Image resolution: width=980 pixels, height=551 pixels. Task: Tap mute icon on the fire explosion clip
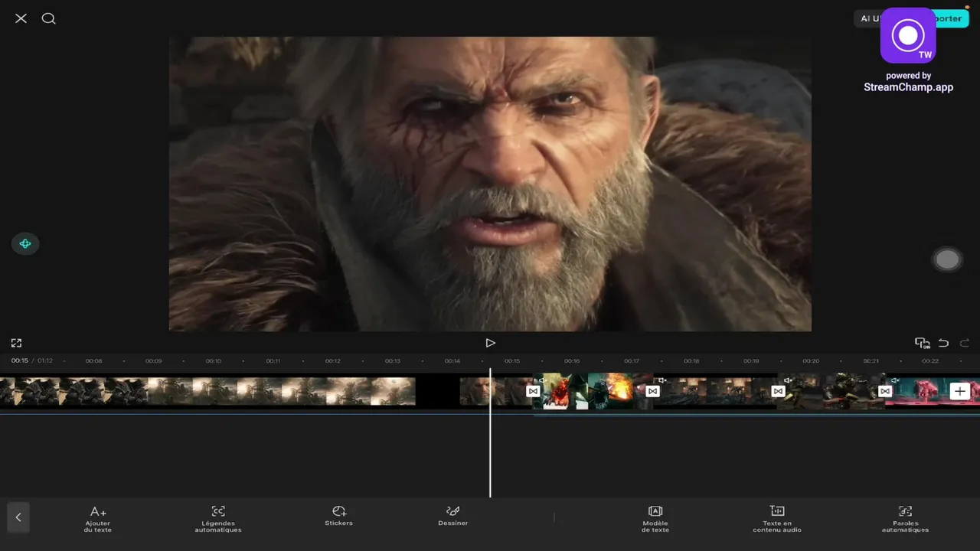(541, 380)
